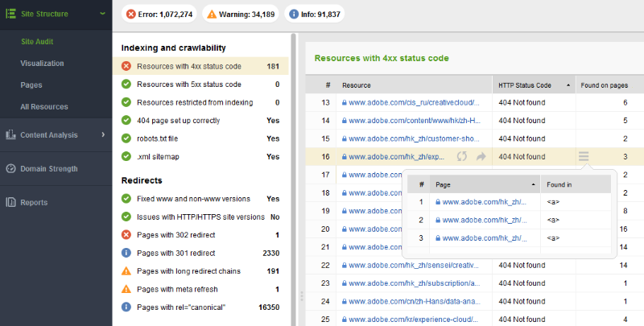
Task: Click the factors panel vertical scrollbar
Action: click(x=294, y=180)
